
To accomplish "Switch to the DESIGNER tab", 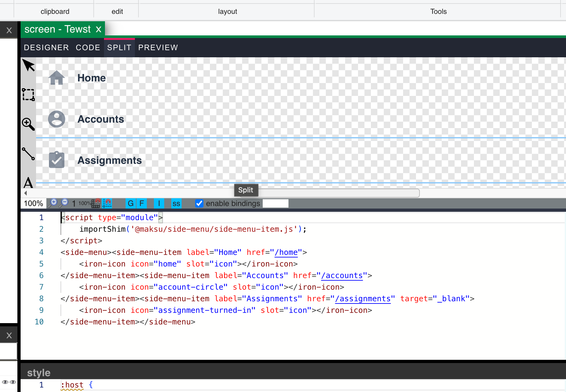I will point(46,48).
